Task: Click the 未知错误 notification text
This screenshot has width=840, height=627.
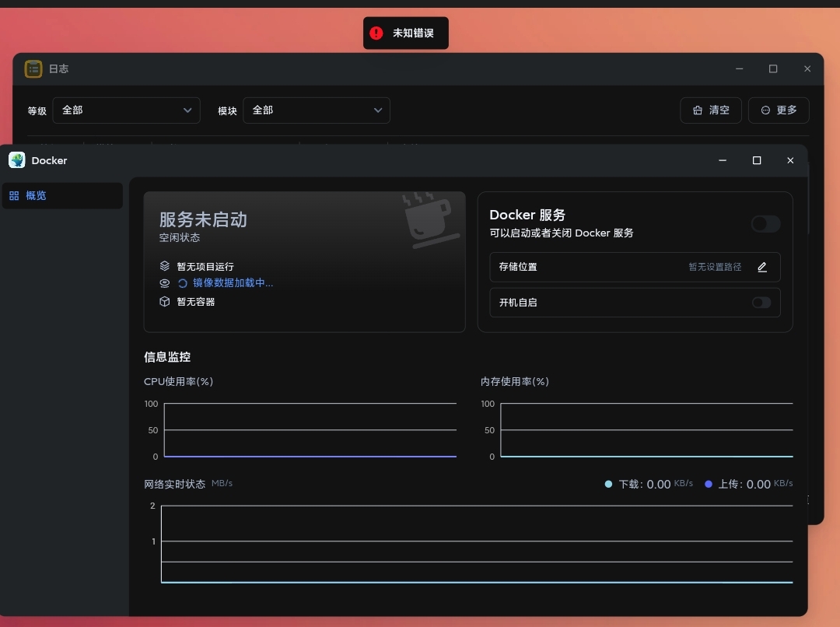Action: pyautogui.click(x=413, y=33)
